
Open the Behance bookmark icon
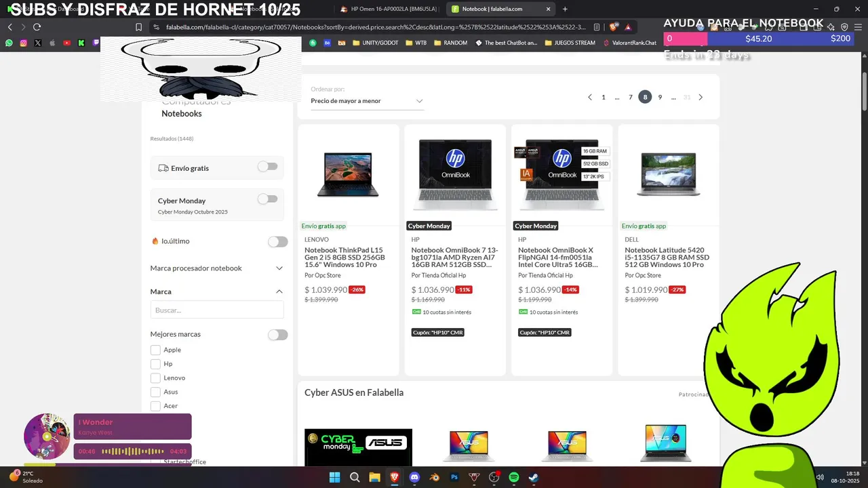(327, 43)
